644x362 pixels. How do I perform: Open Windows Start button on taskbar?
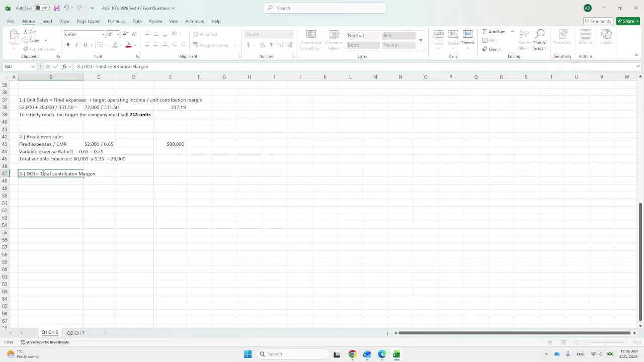(248, 354)
